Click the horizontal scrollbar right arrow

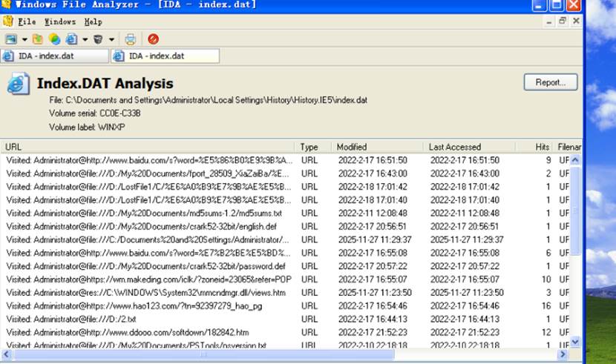563,354
